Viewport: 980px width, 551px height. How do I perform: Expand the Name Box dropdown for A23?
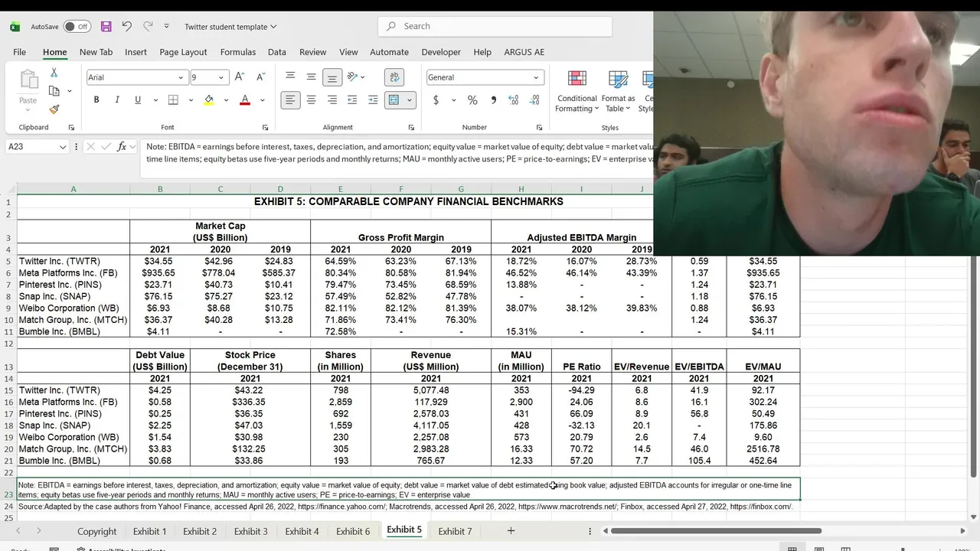tap(62, 146)
